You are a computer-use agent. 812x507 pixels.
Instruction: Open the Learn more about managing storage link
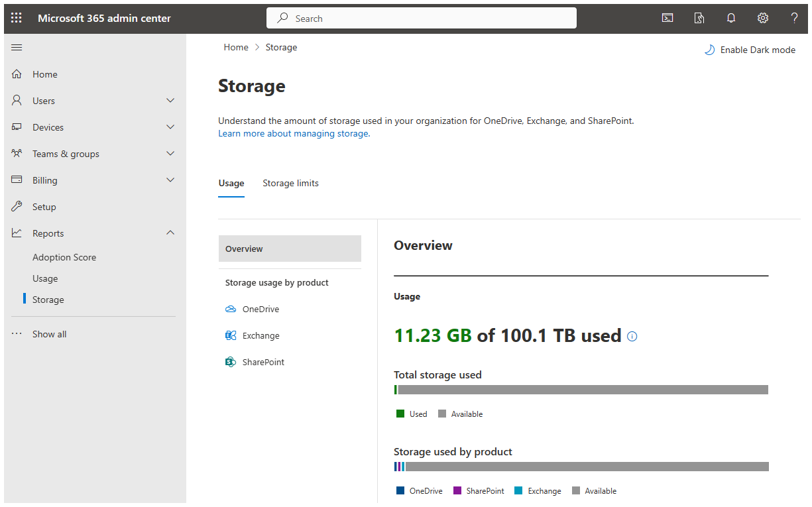(x=293, y=133)
